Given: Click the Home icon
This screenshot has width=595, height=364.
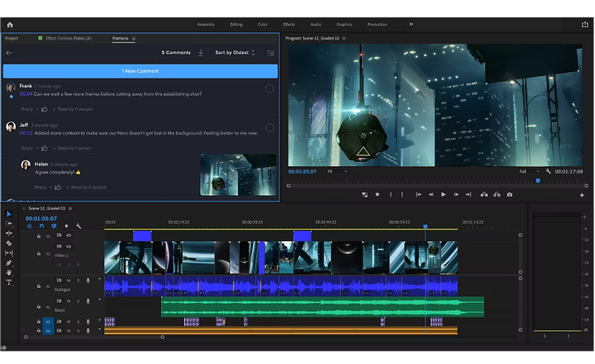Looking at the screenshot, I should pyautogui.click(x=10, y=25).
